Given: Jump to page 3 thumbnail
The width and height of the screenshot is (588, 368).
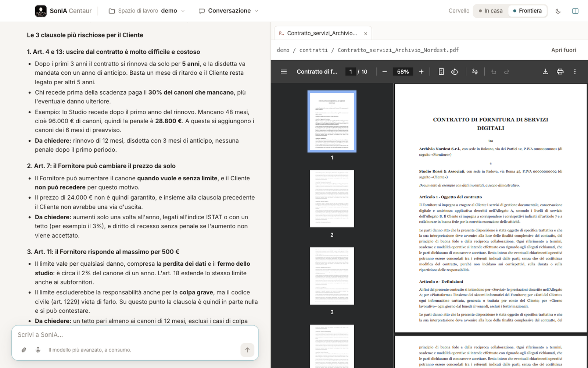Looking at the screenshot, I should [332, 276].
